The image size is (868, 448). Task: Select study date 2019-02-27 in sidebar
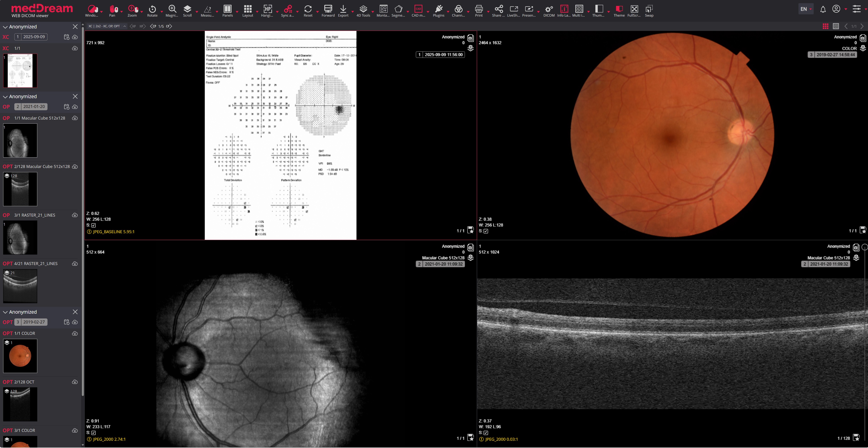point(31,322)
